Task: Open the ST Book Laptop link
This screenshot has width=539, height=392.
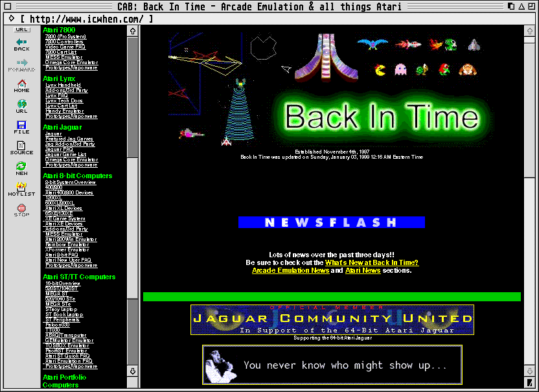Action: coord(64,314)
